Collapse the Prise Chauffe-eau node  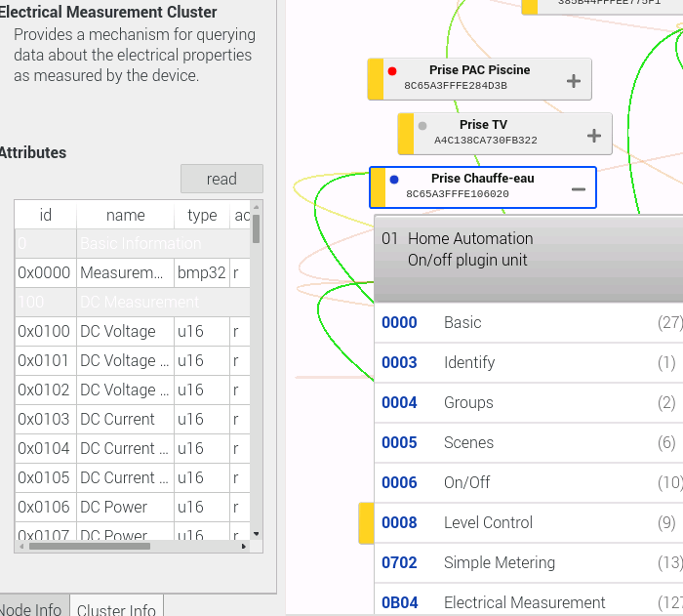pos(579,189)
